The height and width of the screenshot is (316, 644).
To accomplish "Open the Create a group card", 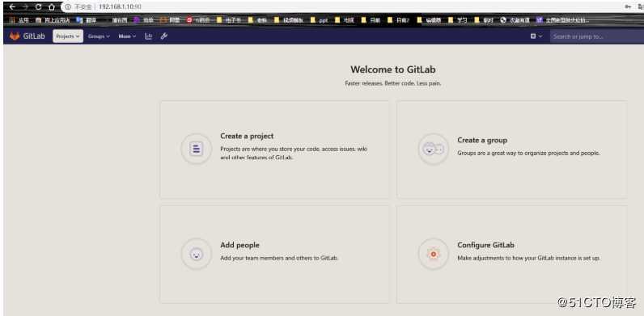I will coord(511,150).
